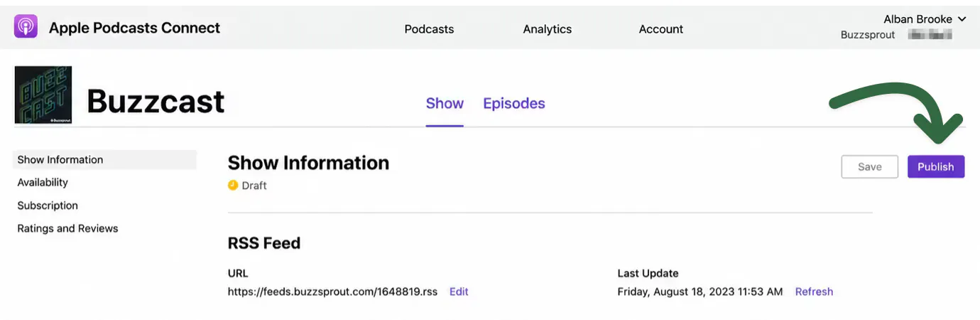Image resolution: width=980 pixels, height=320 pixels.
Task: Click the Buzzsprout provider name under the user
Action: [868, 35]
